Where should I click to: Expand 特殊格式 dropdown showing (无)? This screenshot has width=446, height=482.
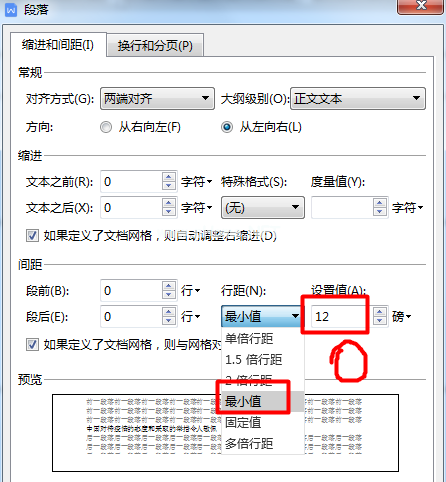(263, 208)
